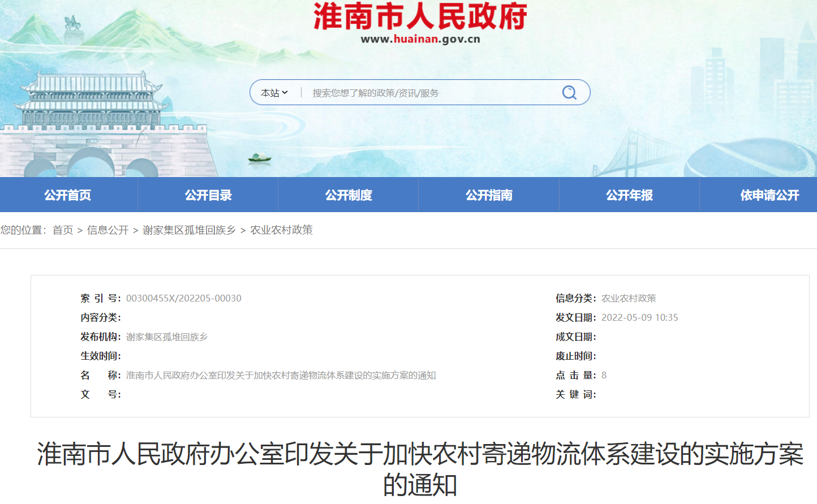View the 公开年报 section

[x=629, y=194]
